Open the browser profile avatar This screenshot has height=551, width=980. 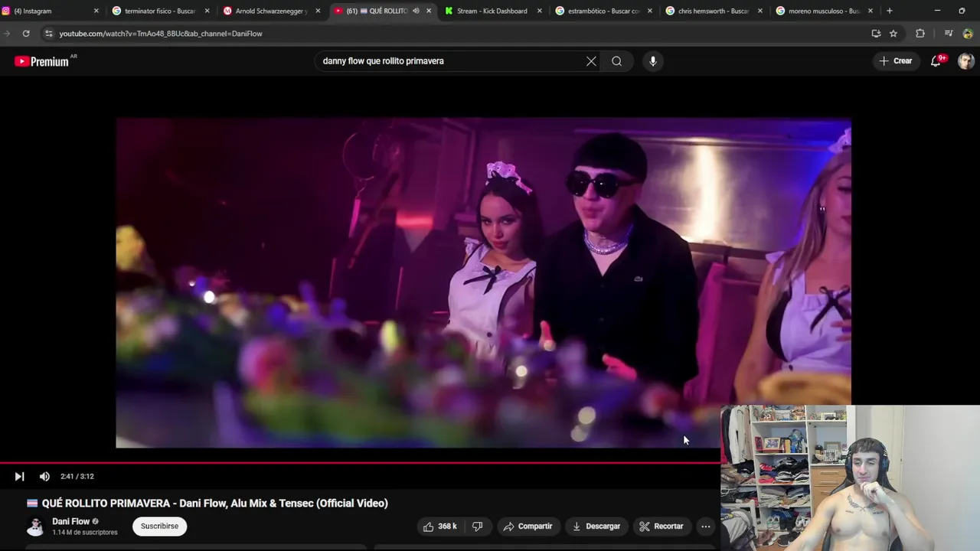pos(968,34)
